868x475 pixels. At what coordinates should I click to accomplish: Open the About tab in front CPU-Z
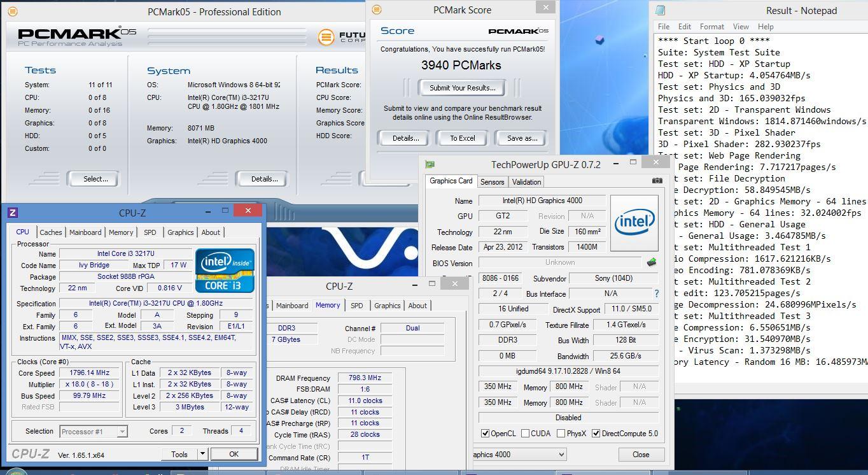click(211, 232)
